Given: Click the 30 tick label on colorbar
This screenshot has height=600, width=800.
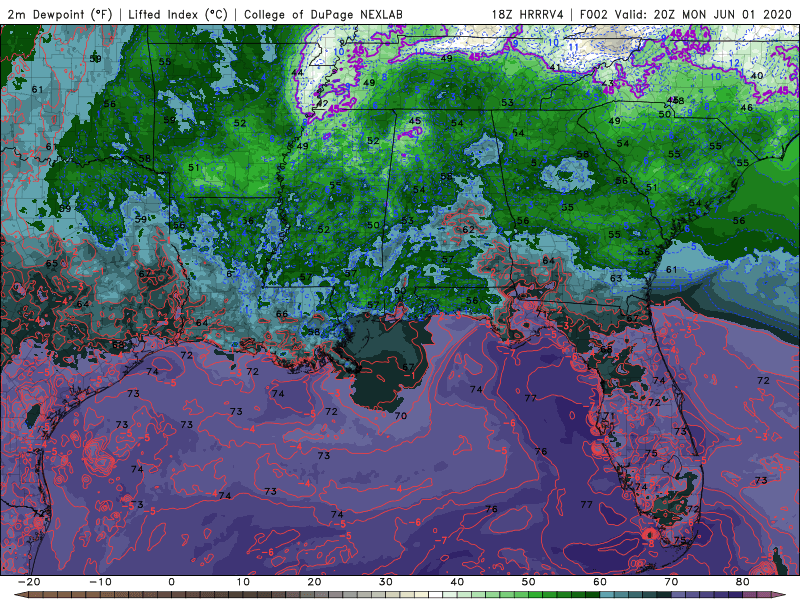Looking at the screenshot, I should coord(386,582).
